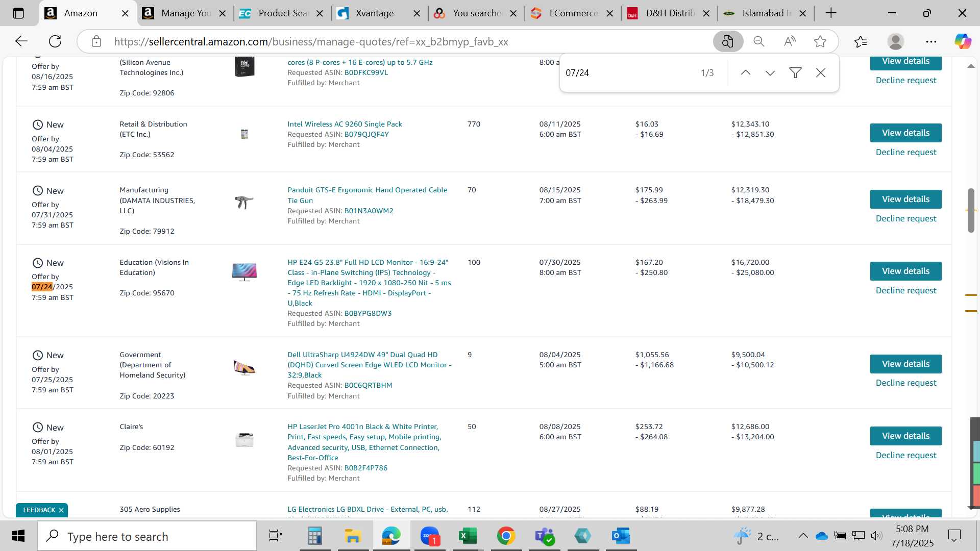Go to previous find result

click(x=746, y=73)
